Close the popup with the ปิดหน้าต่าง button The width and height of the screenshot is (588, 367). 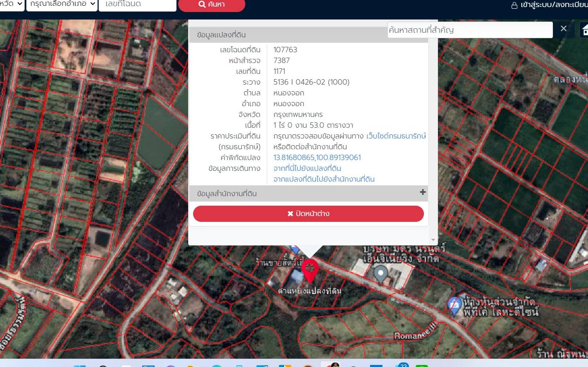(x=308, y=214)
